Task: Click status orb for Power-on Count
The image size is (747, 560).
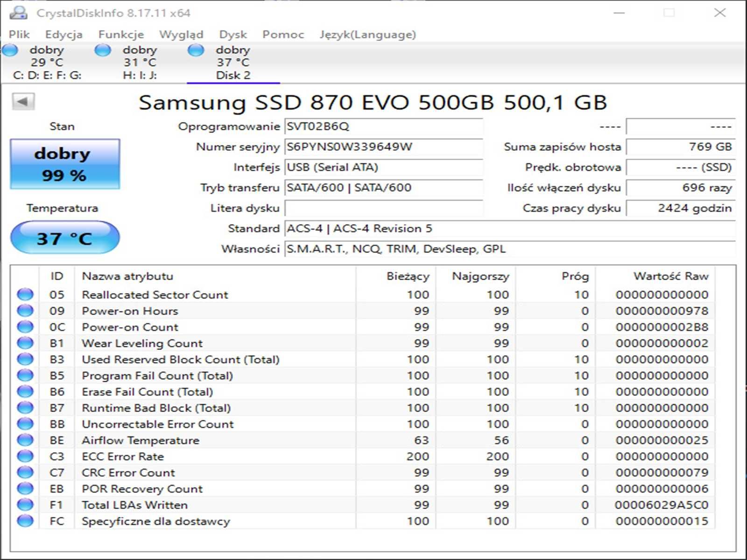Action: click(x=25, y=327)
